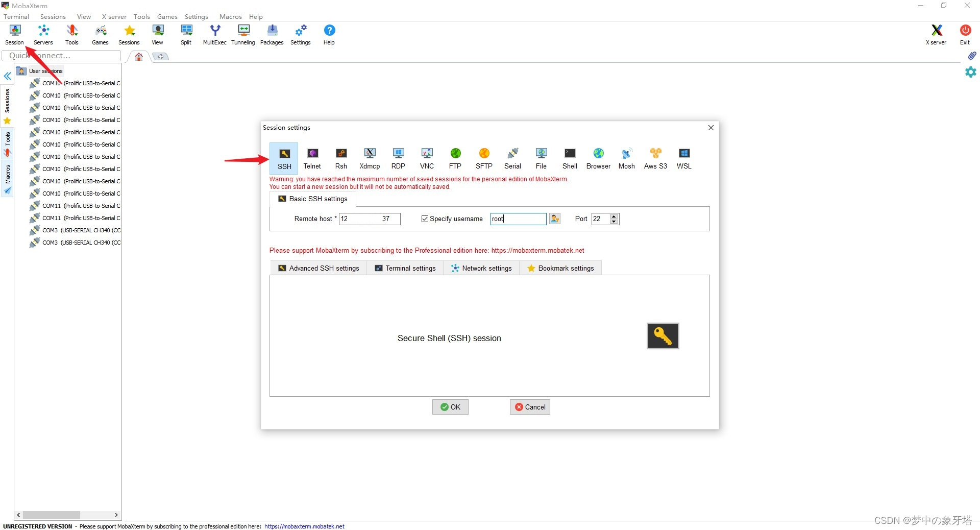This screenshot has height=530, width=980.
Task: Open the X server menu
Action: pyautogui.click(x=114, y=16)
